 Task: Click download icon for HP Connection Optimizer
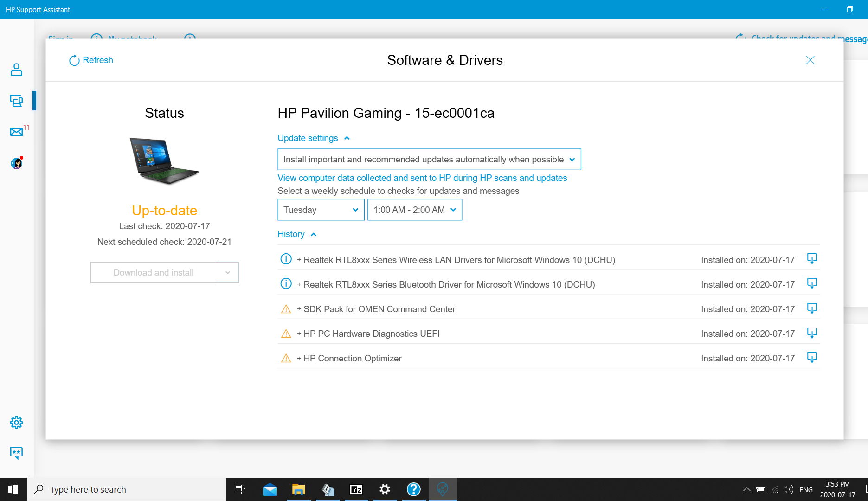pyautogui.click(x=812, y=358)
